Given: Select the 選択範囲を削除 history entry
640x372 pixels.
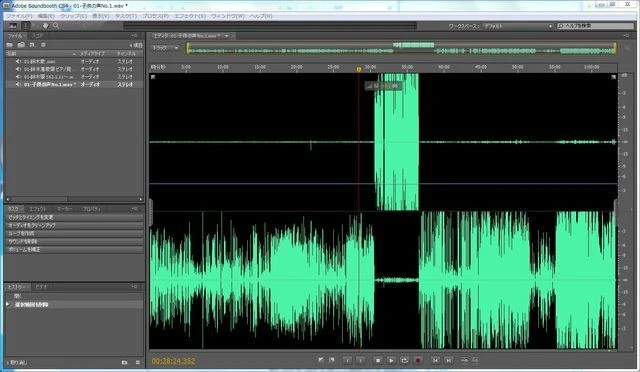Looking at the screenshot, I should pos(74,305).
